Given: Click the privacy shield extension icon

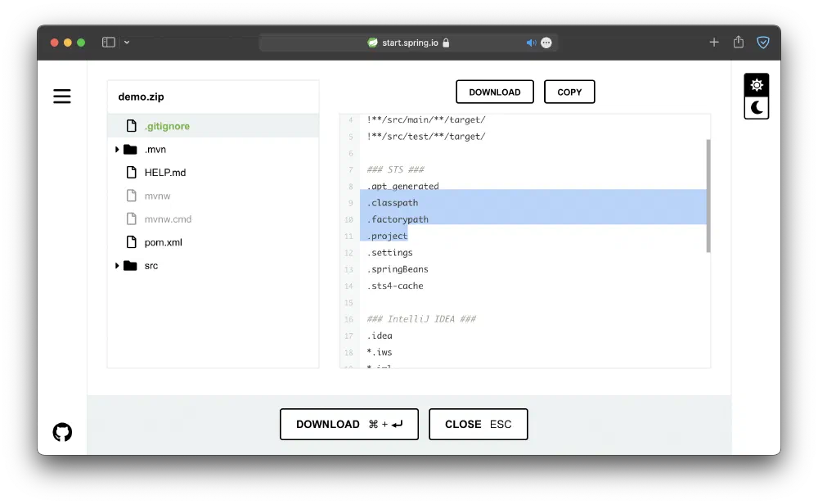Looking at the screenshot, I should (763, 43).
